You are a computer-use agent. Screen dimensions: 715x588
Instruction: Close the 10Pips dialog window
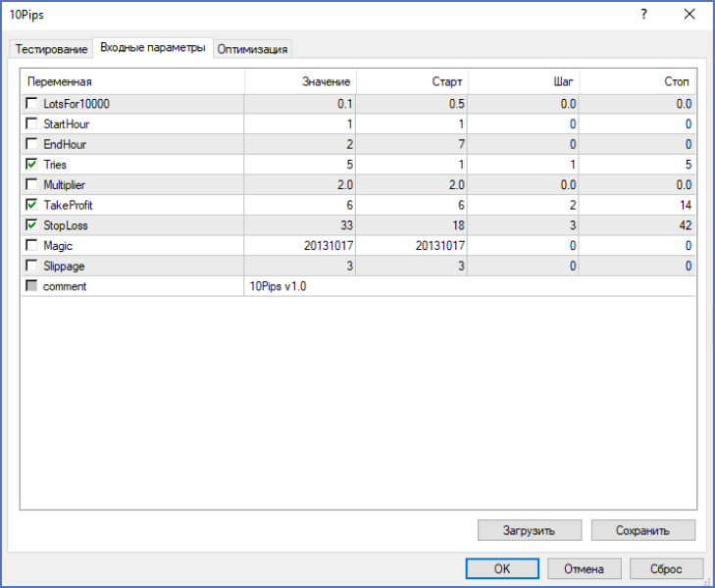pos(689,16)
